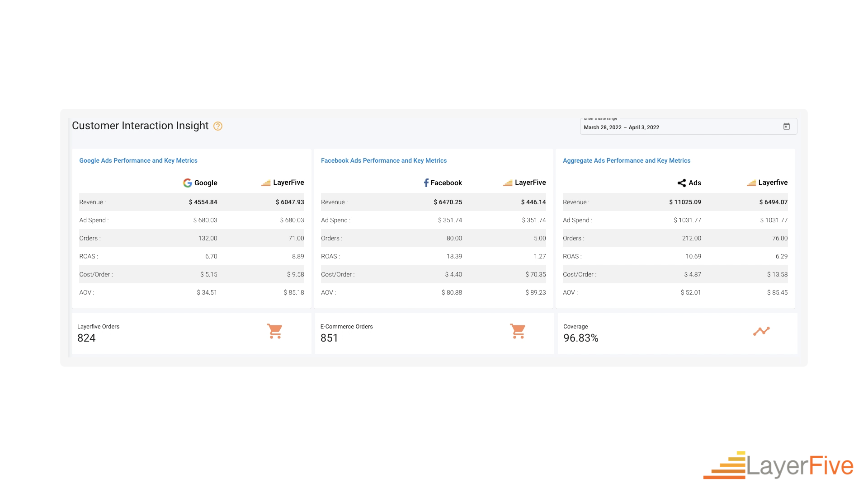Open the calendar date picker icon
This screenshot has width=868, height=488.
(787, 127)
